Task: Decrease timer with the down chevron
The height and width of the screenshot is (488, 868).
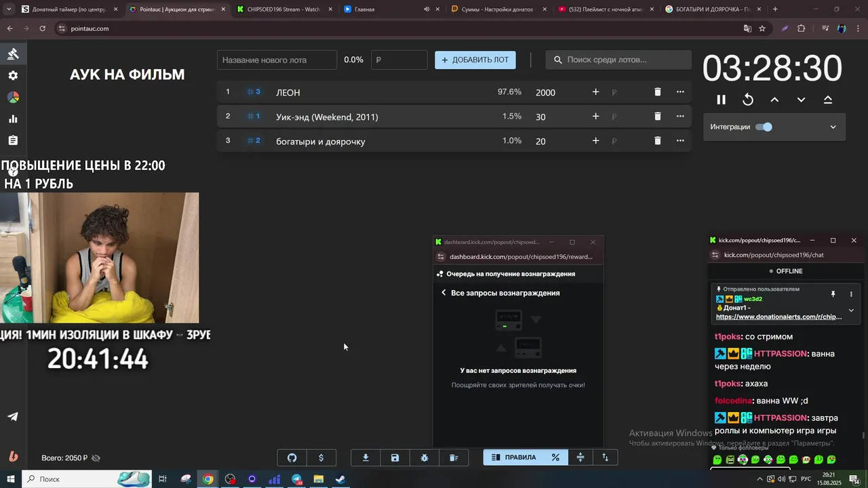Action: click(801, 100)
